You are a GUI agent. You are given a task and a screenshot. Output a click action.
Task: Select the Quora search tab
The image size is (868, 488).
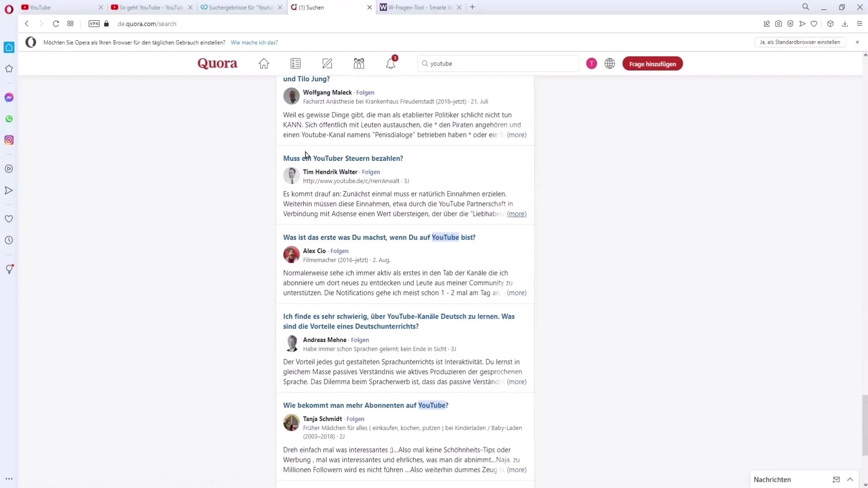click(330, 7)
